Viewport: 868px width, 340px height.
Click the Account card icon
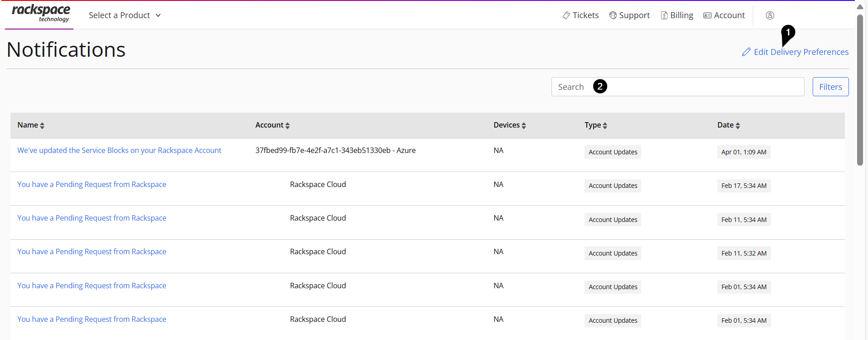[707, 15]
